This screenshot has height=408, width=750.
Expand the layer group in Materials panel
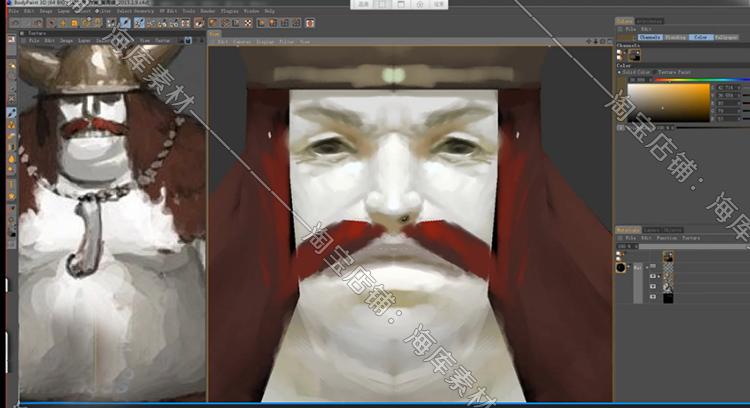coord(647,267)
